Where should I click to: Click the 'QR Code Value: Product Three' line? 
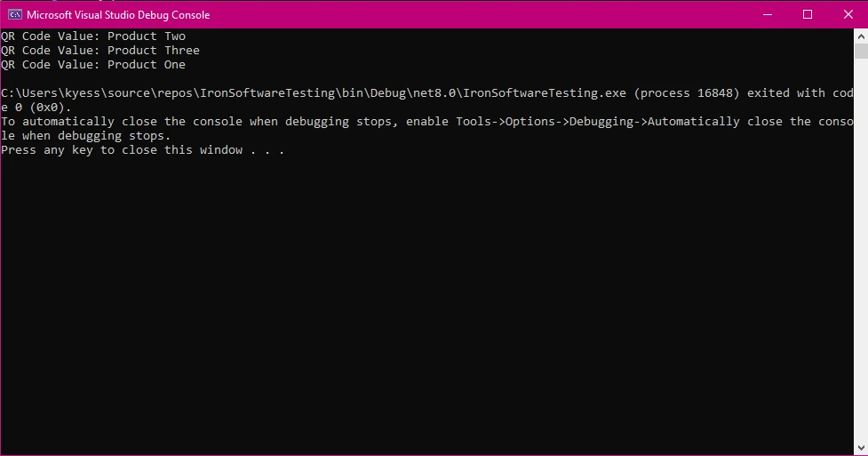tap(100, 51)
